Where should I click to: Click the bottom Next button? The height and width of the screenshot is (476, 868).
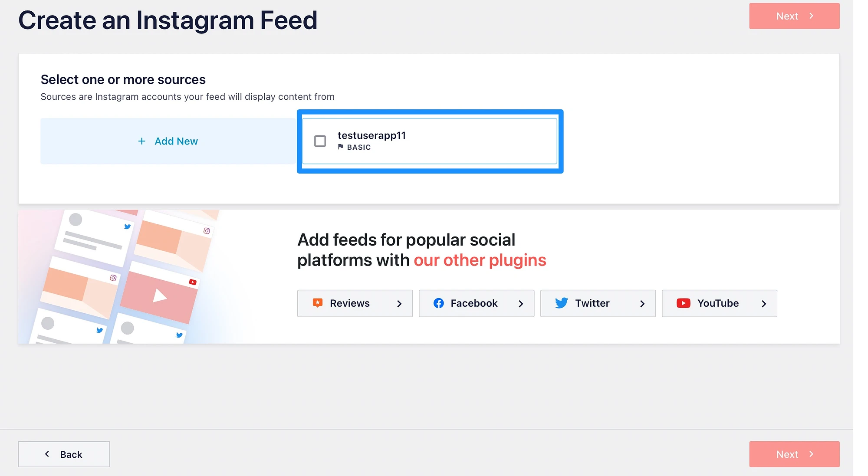coord(794,454)
